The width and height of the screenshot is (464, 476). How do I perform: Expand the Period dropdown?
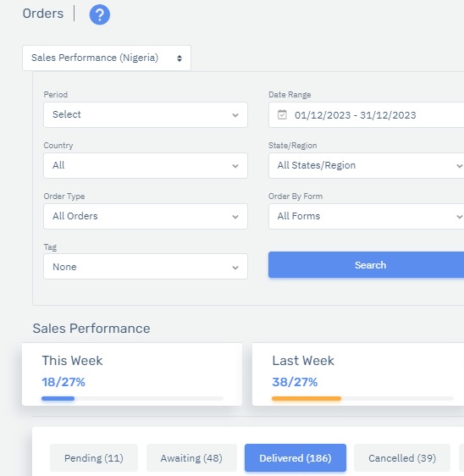click(x=146, y=114)
